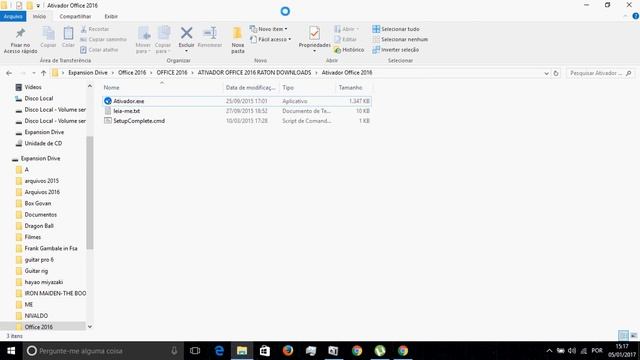Click Selecionar tudo
The image size is (640, 360).
[396, 29]
